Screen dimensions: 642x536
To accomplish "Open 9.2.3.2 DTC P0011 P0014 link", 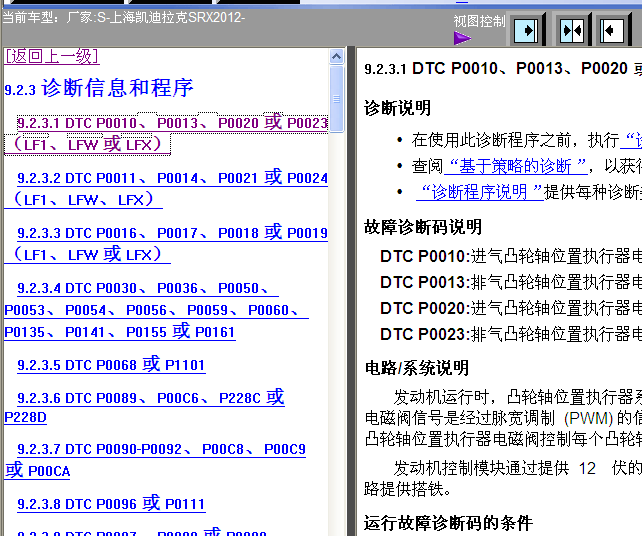I will [x=166, y=189].
